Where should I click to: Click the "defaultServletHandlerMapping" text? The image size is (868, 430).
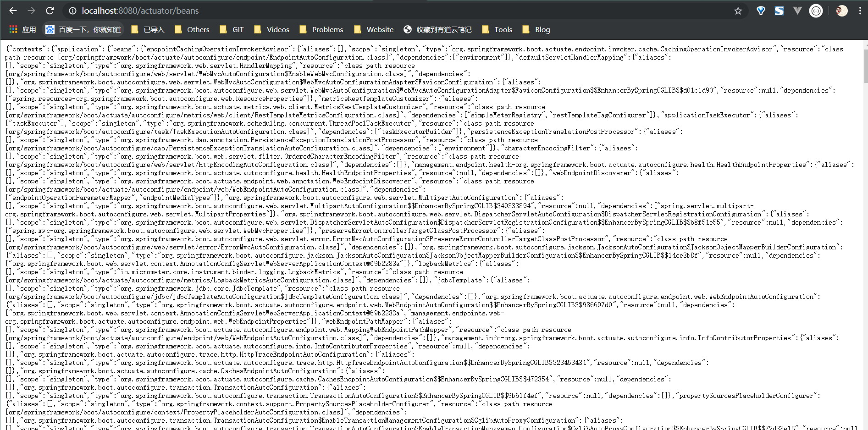tap(571, 57)
